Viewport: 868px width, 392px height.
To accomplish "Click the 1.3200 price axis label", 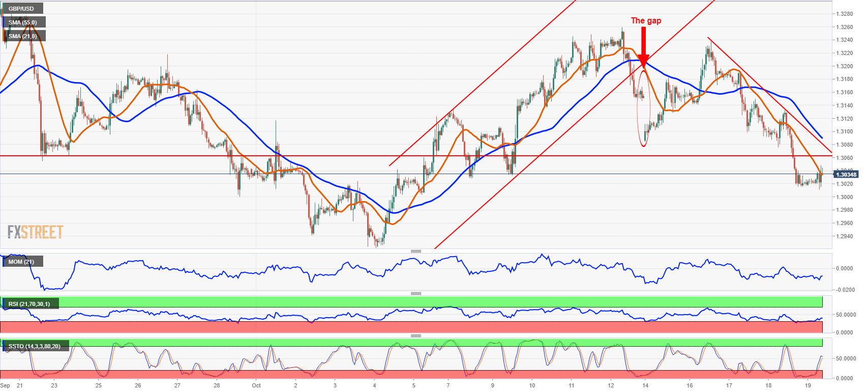I will pos(844,66).
